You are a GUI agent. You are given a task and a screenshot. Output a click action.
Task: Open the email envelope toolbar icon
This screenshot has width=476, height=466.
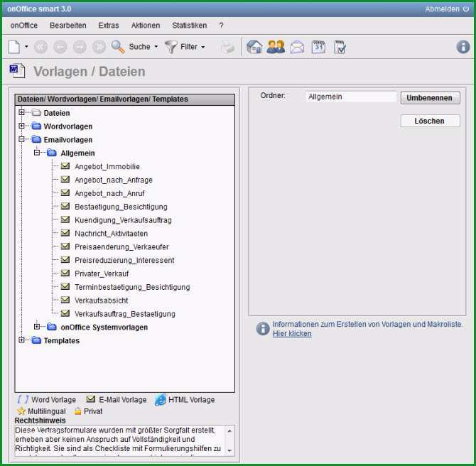tap(297, 48)
